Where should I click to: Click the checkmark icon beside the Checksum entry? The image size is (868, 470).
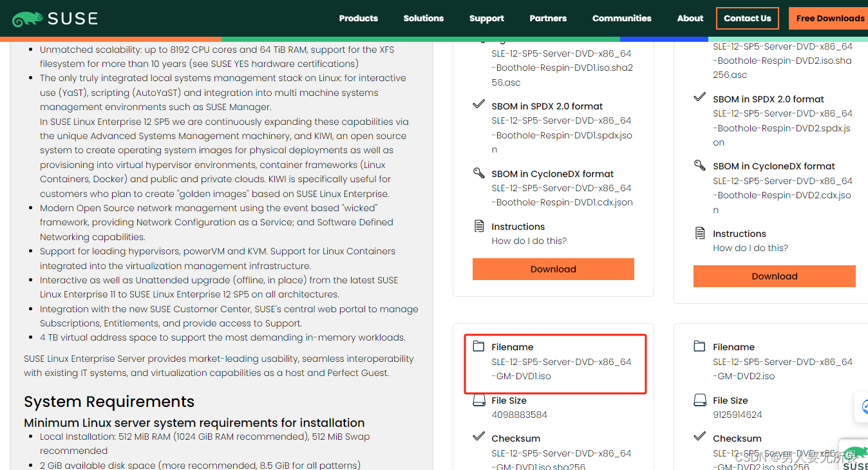[478, 437]
